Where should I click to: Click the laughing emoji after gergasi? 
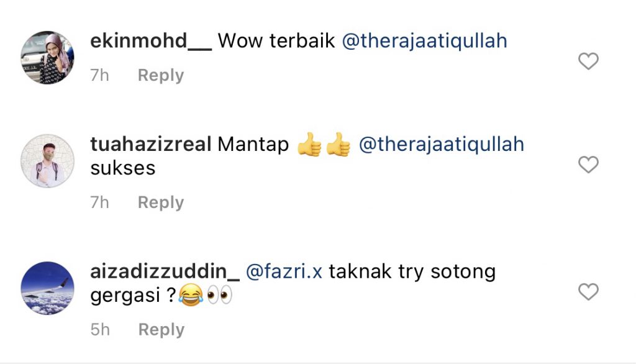coord(191,295)
